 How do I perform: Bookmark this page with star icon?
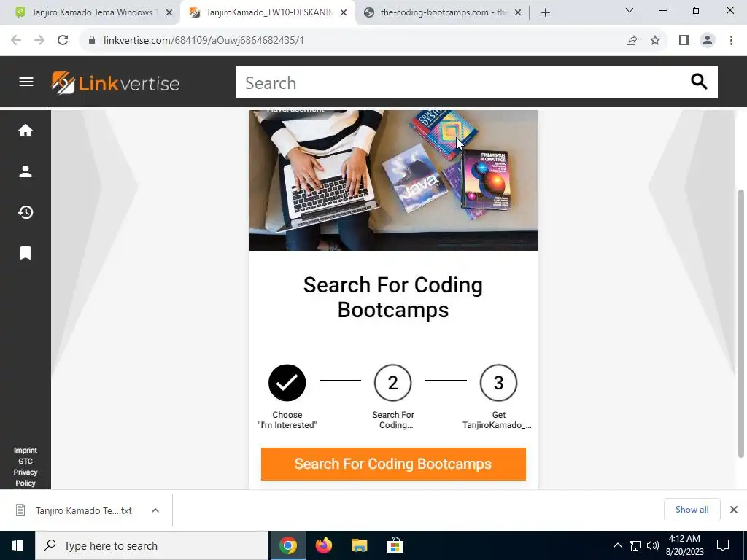(x=655, y=40)
